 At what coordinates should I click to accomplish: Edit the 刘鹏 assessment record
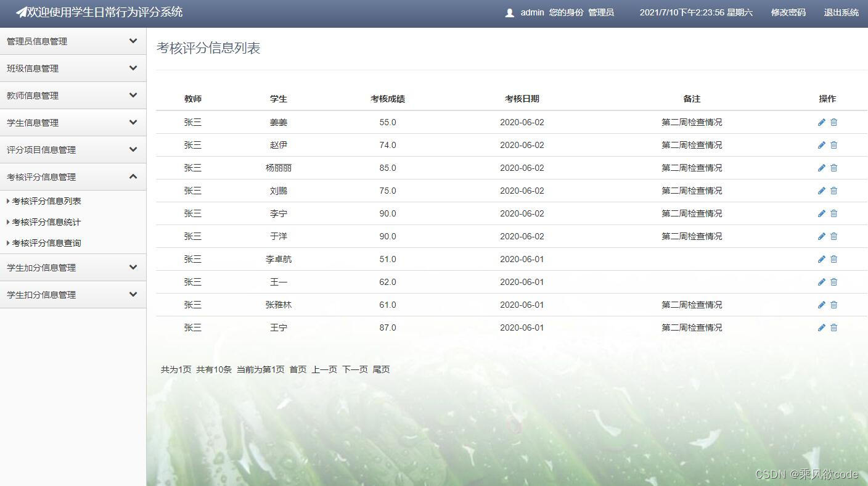point(821,191)
